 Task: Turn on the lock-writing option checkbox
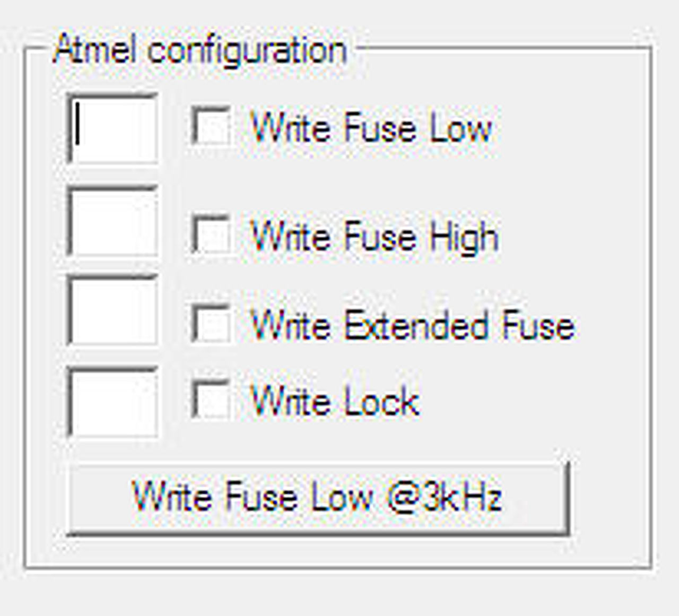click(211, 399)
